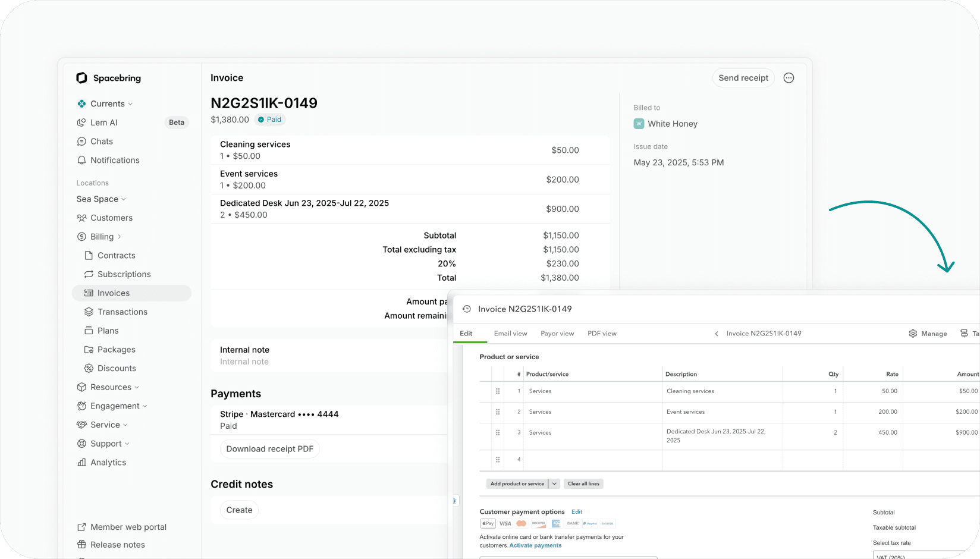980x559 pixels.
Task: Click the Manage gear button
Action: pos(928,334)
